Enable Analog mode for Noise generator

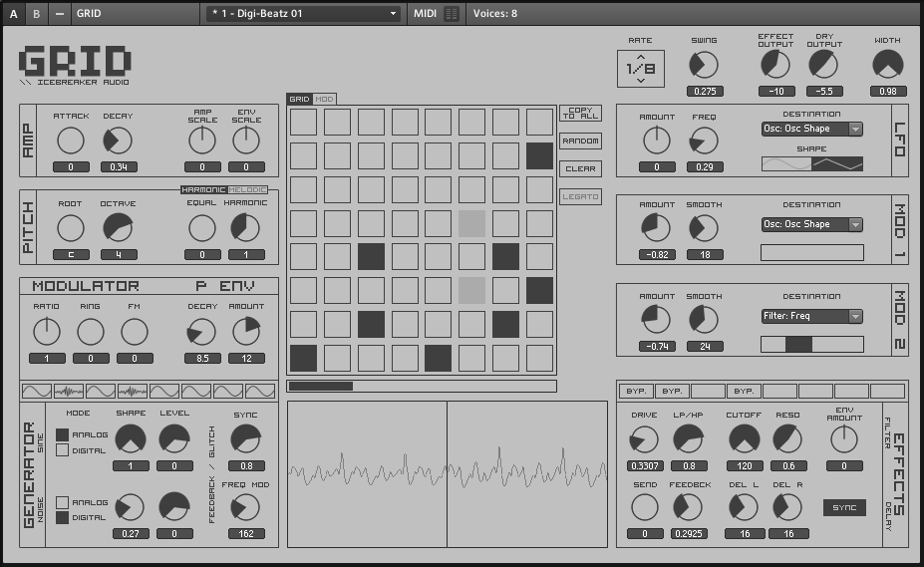(x=63, y=502)
